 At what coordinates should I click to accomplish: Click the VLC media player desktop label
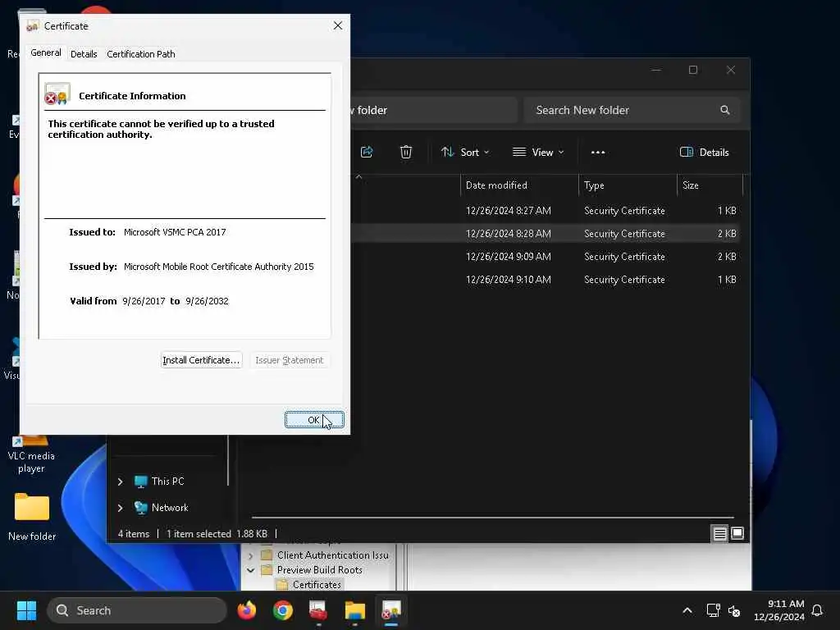click(x=31, y=462)
